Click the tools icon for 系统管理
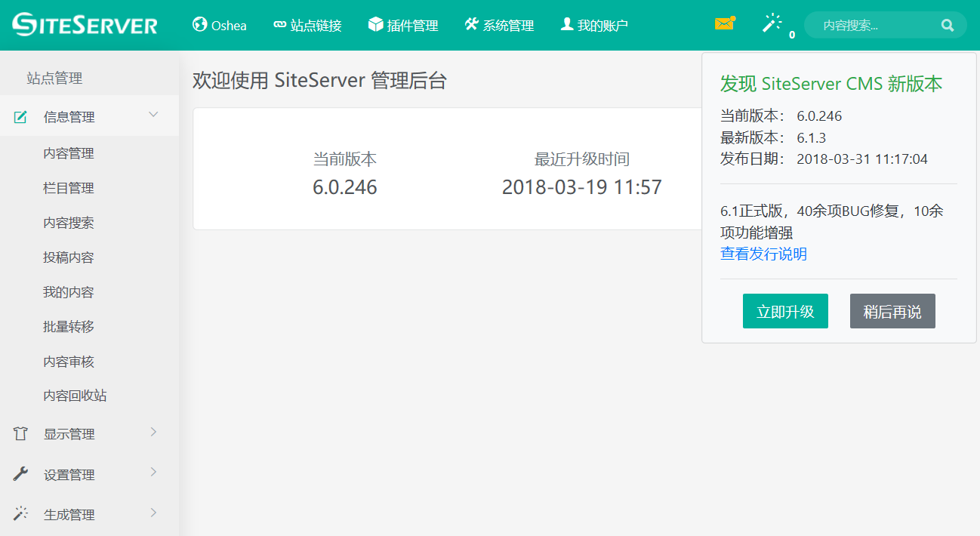The width and height of the screenshot is (980, 536). (472, 24)
